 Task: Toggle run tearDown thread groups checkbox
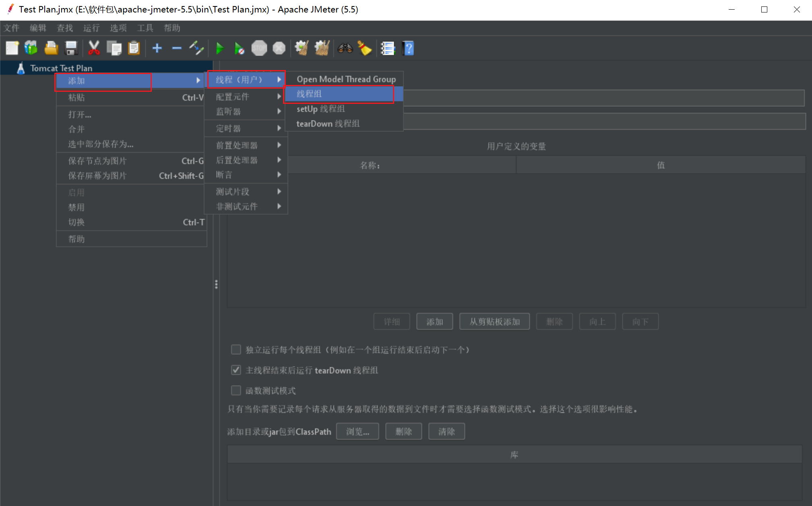coord(236,370)
